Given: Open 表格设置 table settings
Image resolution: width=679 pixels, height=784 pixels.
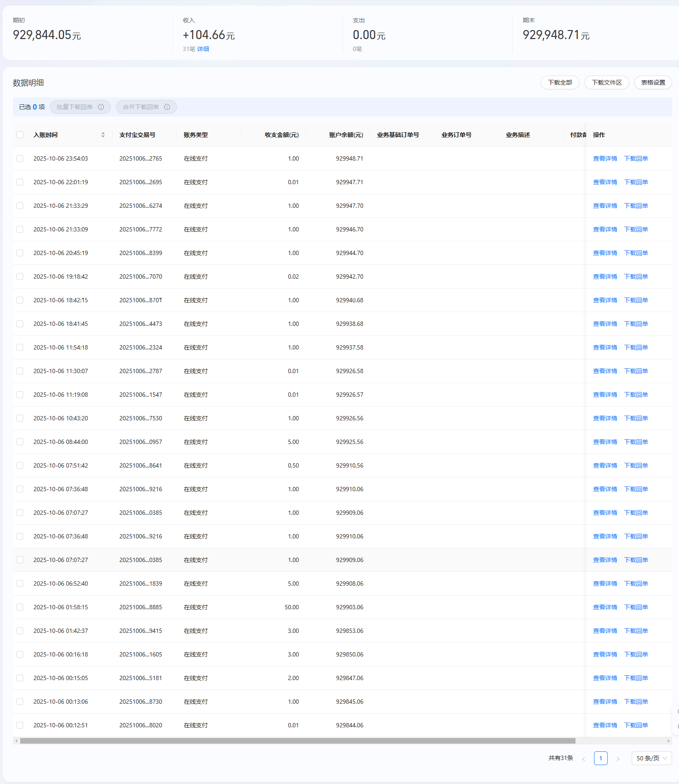Looking at the screenshot, I should pyautogui.click(x=653, y=82).
